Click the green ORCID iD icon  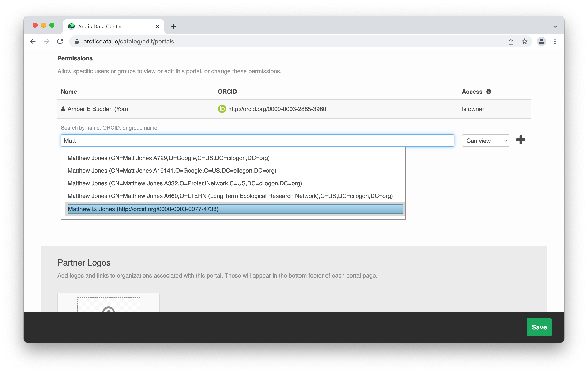point(222,109)
